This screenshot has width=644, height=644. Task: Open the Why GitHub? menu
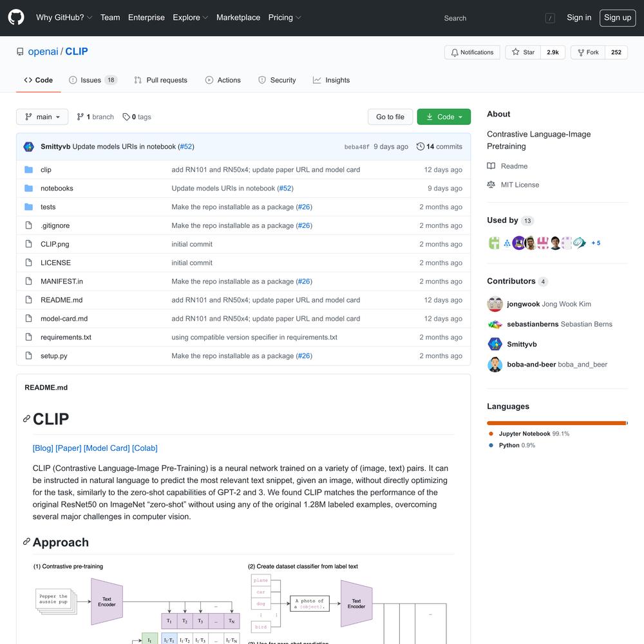[x=64, y=17]
